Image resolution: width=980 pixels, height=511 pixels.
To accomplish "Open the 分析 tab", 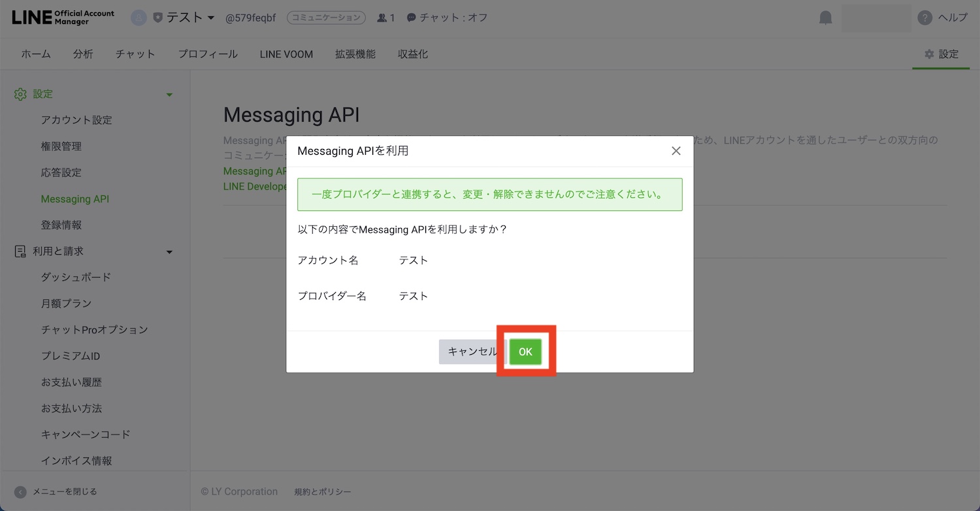I will pyautogui.click(x=83, y=54).
